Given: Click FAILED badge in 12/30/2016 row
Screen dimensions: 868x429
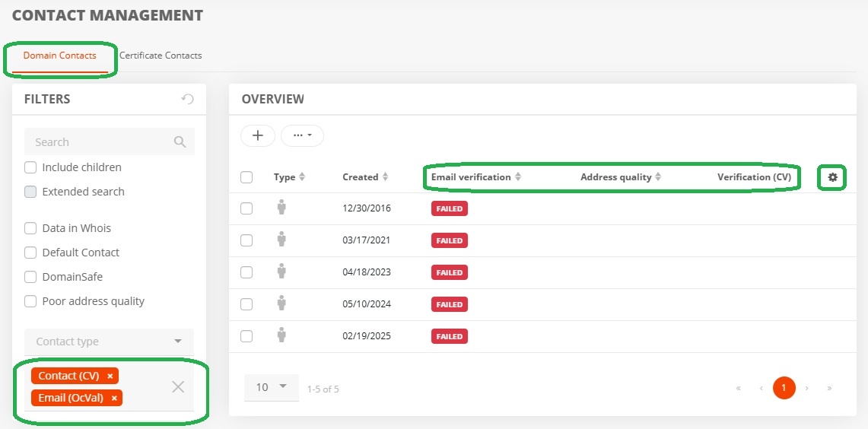Looking at the screenshot, I should point(450,208).
